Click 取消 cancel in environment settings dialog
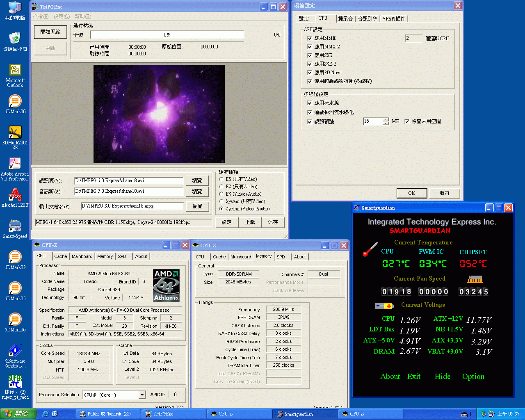Image resolution: width=525 pixels, height=420 pixels. [x=444, y=193]
